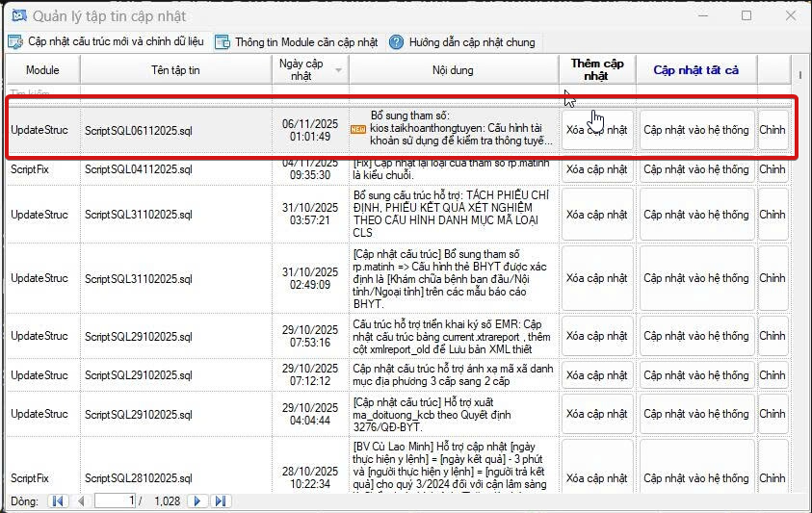Screen dimensions: 812x513
Task: Select date cell 06/11/2025 01:01:49
Action: pyautogui.click(x=310, y=130)
